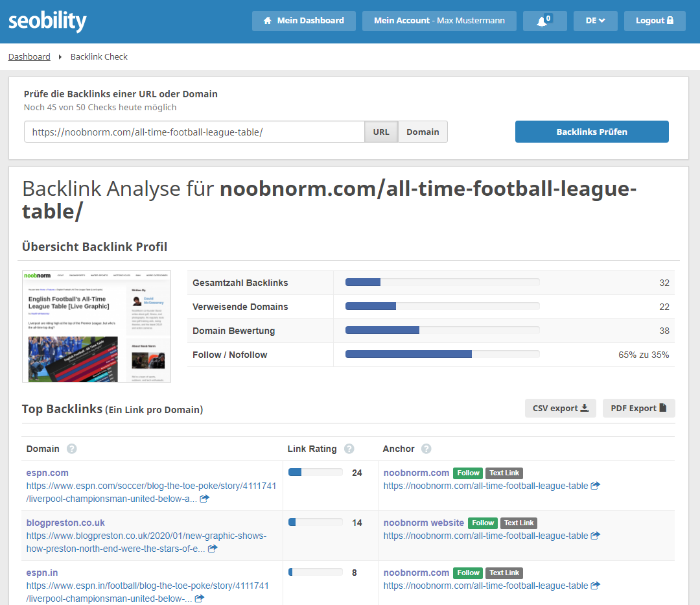Open the blogpreston.co.uk 2020/01 article URL
Image resolution: width=700 pixels, height=605 pixels.
coord(146,542)
